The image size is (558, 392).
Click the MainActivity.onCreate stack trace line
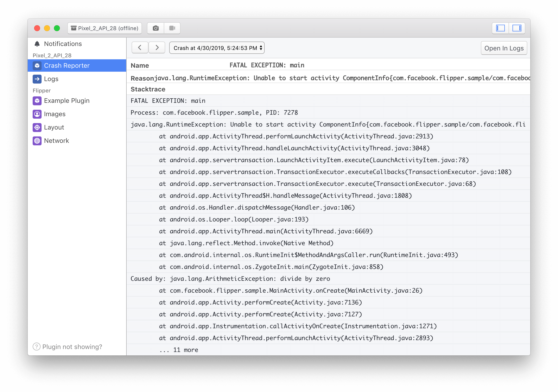(x=291, y=291)
